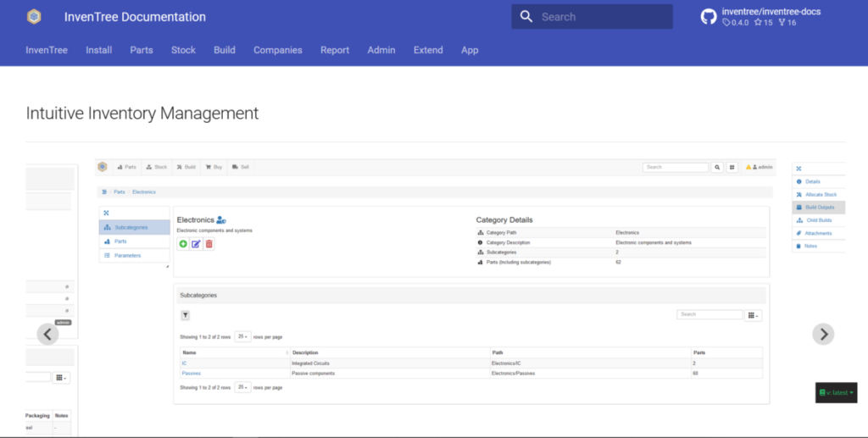Open the Stock navigation tab in header
The width and height of the screenshot is (868, 438).
pos(183,50)
